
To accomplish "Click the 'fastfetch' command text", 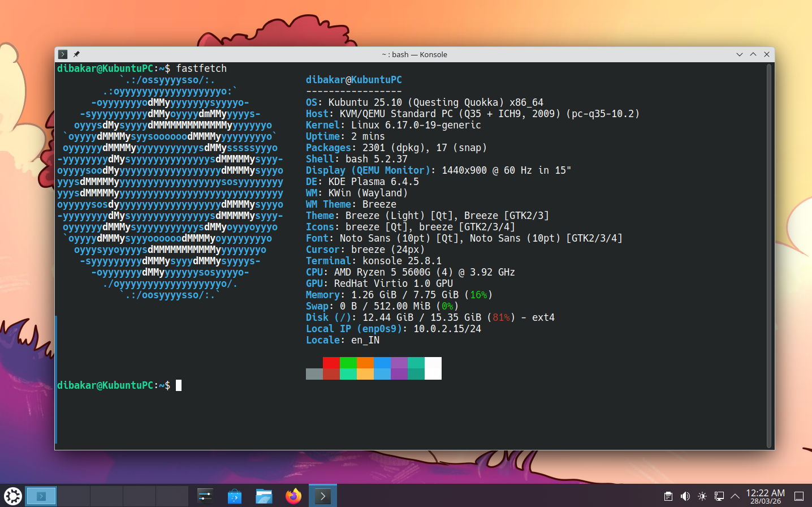I will click(x=201, y=68).
